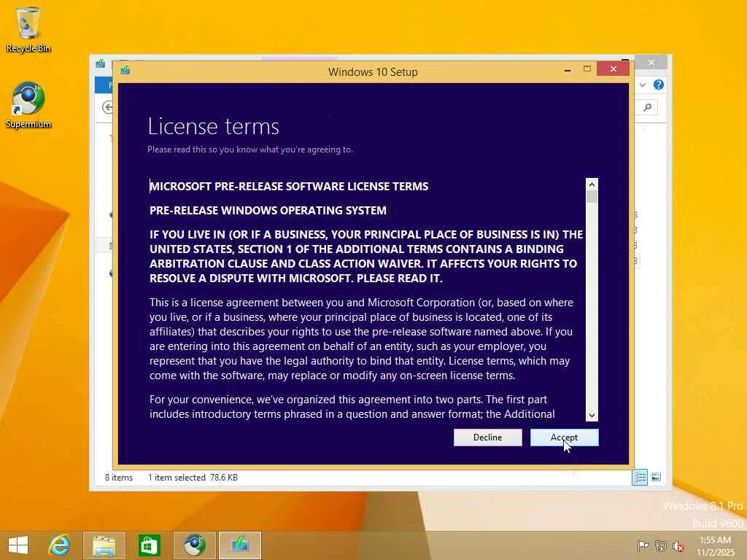Open the Recycle Bin desktop icon
The height and width of the screenshot is (560, 747).
28,29
